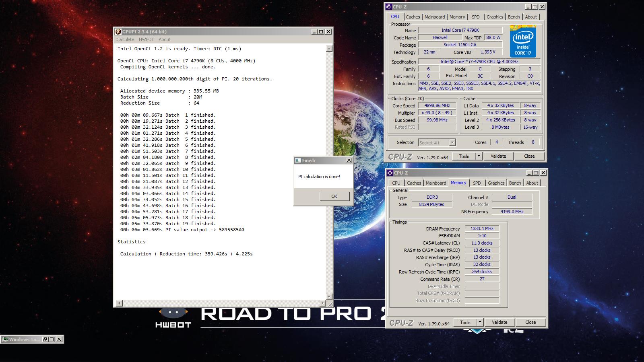Select CPU tab in upper CPU-Z
This screenshot has width=644, height=362.
click(395, 16)
